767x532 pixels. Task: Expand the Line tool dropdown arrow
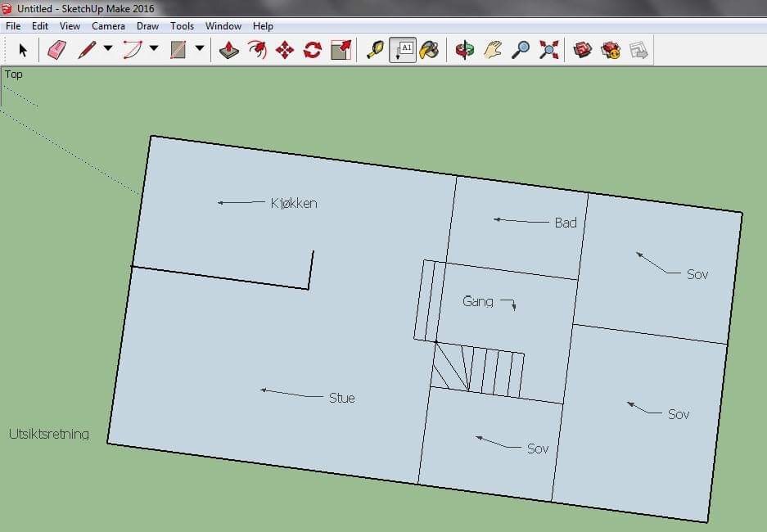108,49
